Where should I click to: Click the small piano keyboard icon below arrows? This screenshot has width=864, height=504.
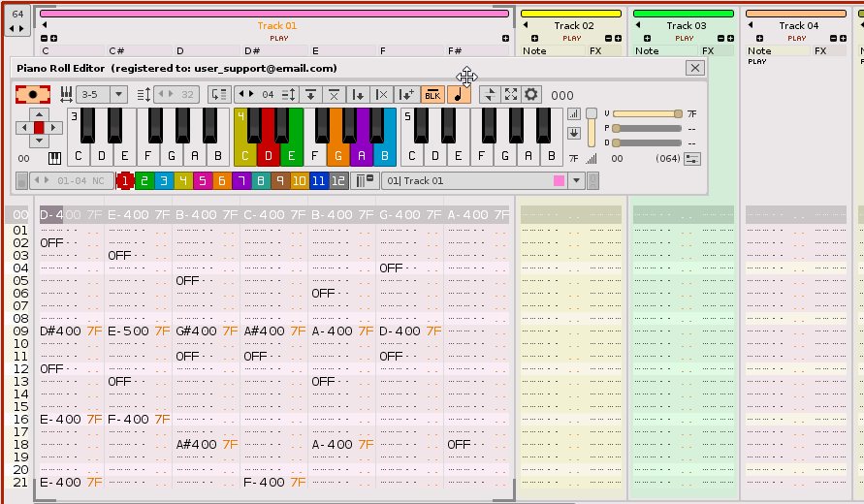coord(55,158)
